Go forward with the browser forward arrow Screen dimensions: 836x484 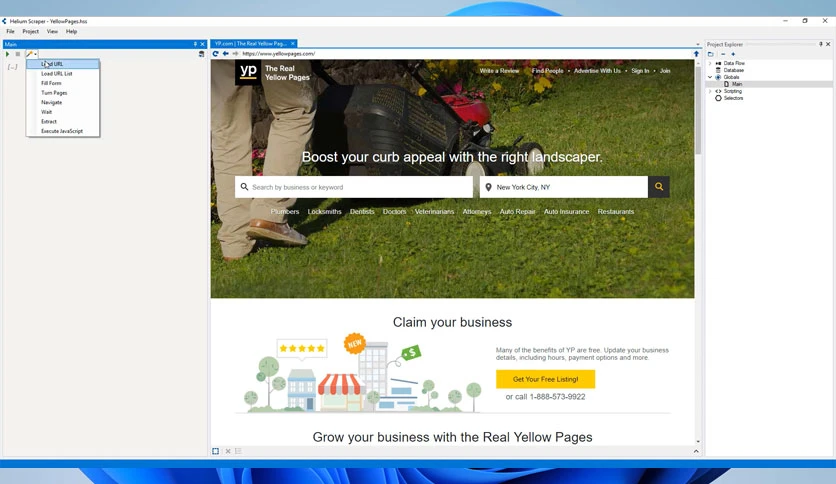coord(235,54)
